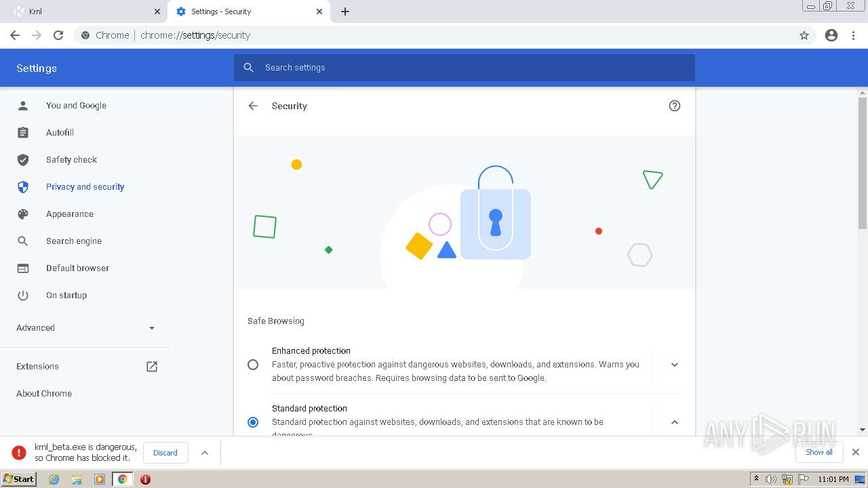Click the Extensions external-link icon
This screenshot has height=488, width=868.
pos(152,367)
